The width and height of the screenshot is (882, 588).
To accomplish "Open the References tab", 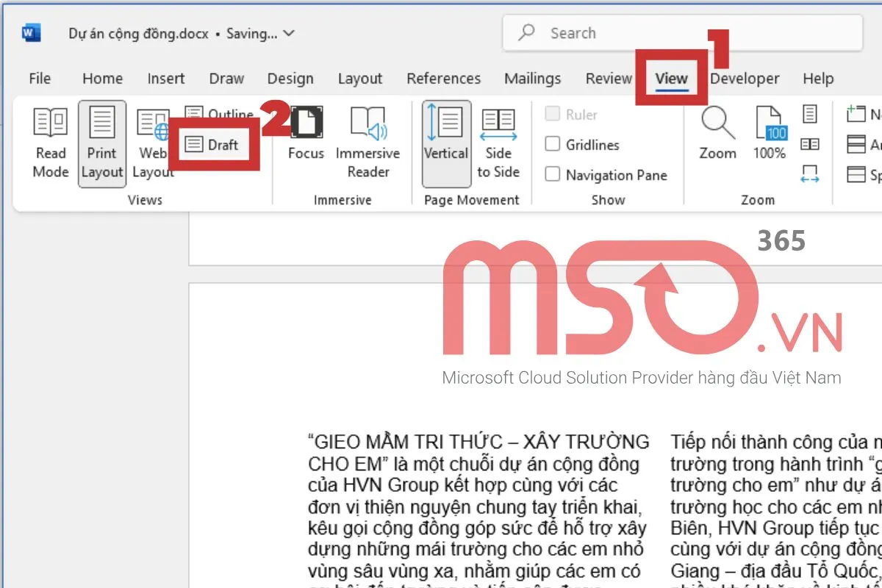I will (443, 79).
